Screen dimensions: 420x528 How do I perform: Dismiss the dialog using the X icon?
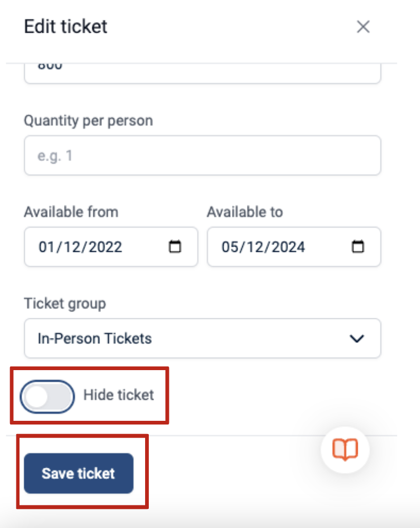(363, 27)
